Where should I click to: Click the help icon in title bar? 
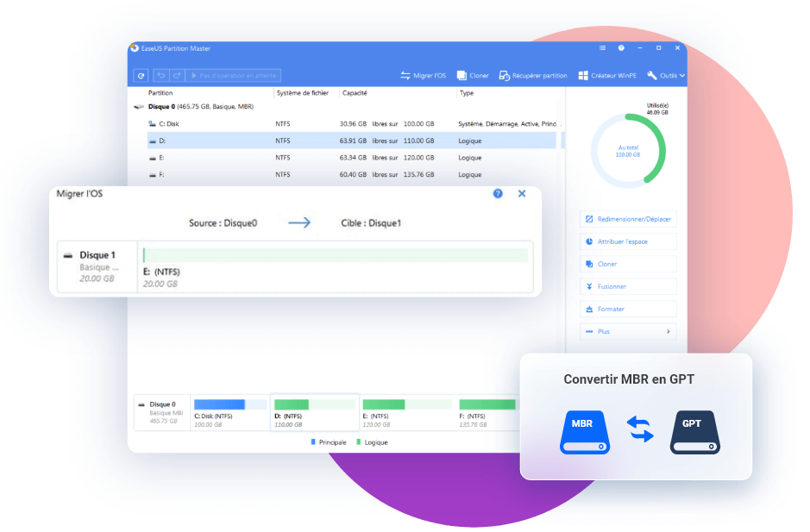(x=621, y=48)
